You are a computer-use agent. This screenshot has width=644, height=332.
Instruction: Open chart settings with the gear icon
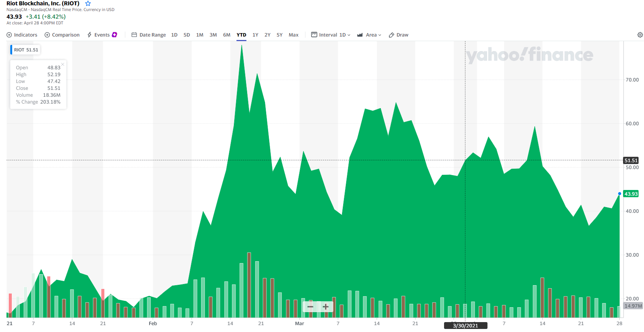(x=640, y=35)
